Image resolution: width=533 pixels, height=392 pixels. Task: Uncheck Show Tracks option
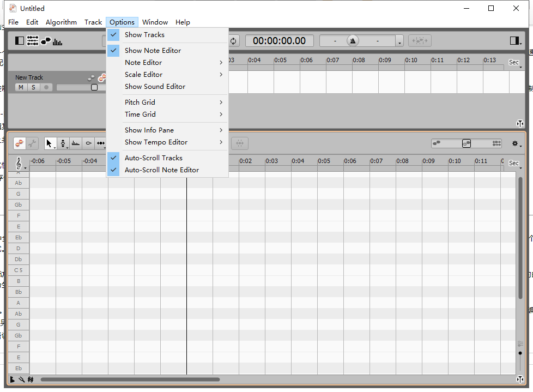[167, 35]
